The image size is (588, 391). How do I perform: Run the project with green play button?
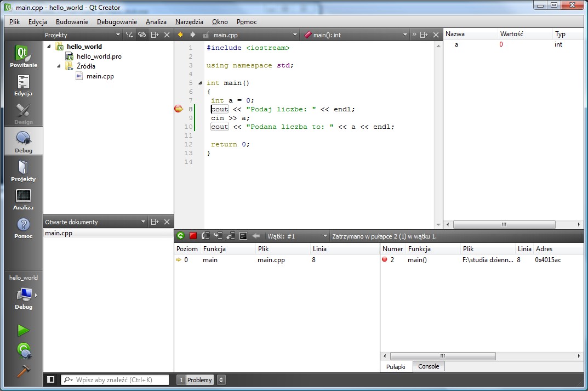[23, 330]
